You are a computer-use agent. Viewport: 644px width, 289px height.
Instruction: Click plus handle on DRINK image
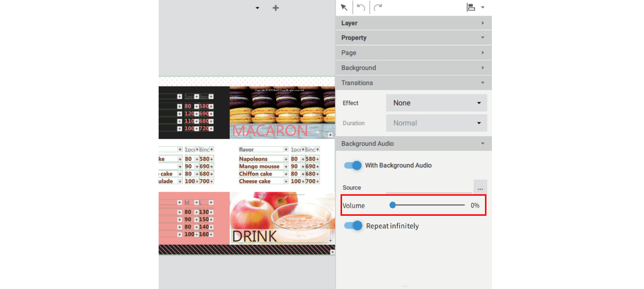pos(330,240)
